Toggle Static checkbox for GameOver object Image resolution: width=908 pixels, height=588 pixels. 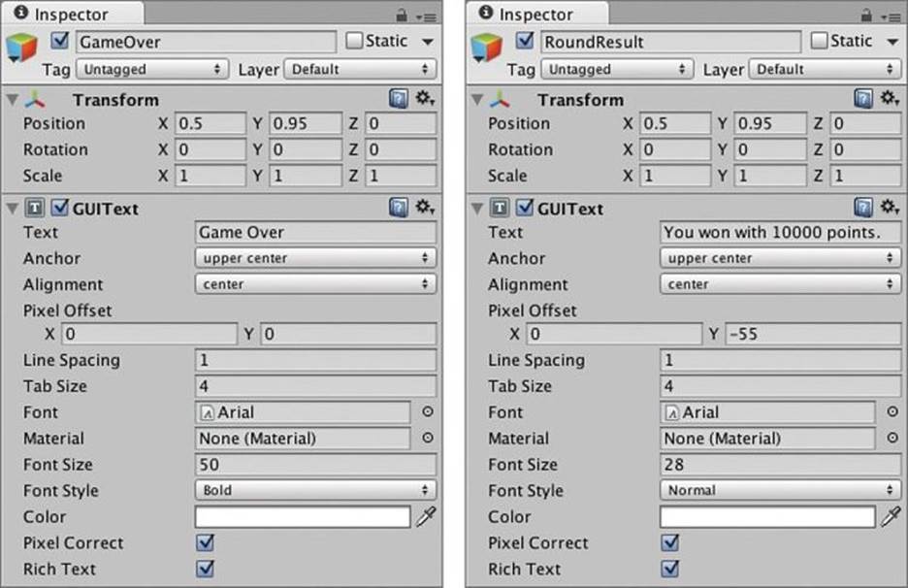[x=354, y=41]
